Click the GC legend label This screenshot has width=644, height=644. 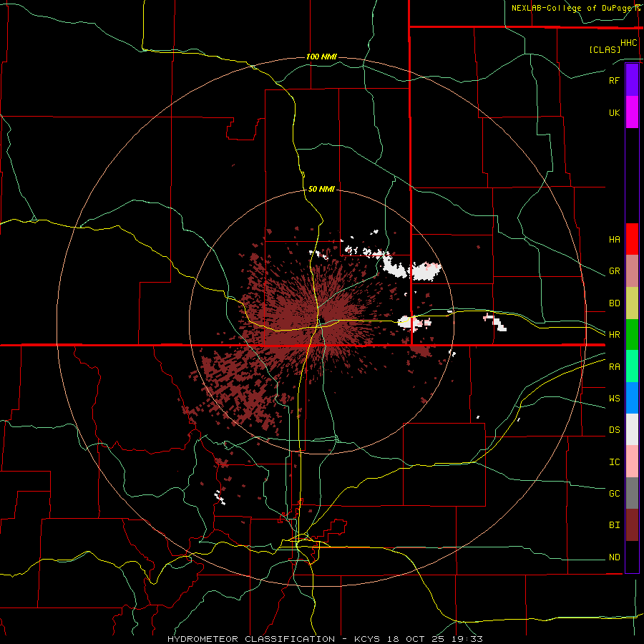[x=614, y=494]
